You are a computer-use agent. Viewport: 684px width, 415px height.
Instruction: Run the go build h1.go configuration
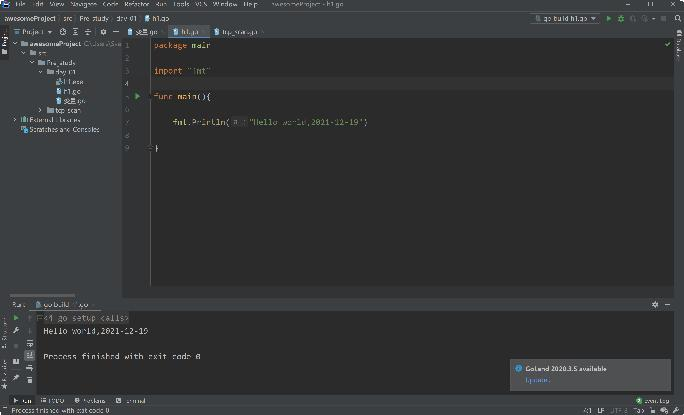(x=609, y=18)
